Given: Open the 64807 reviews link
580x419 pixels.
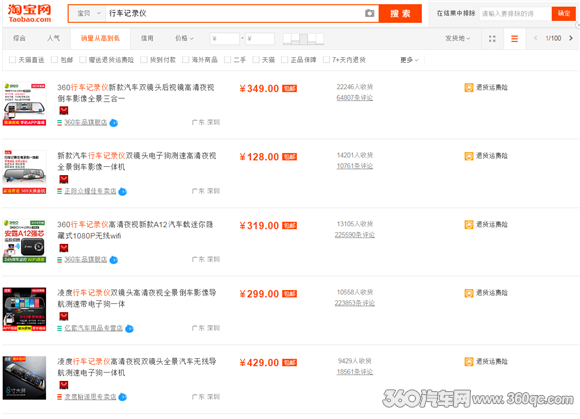Looking at the screenshot, I should [x=354, y=98].
